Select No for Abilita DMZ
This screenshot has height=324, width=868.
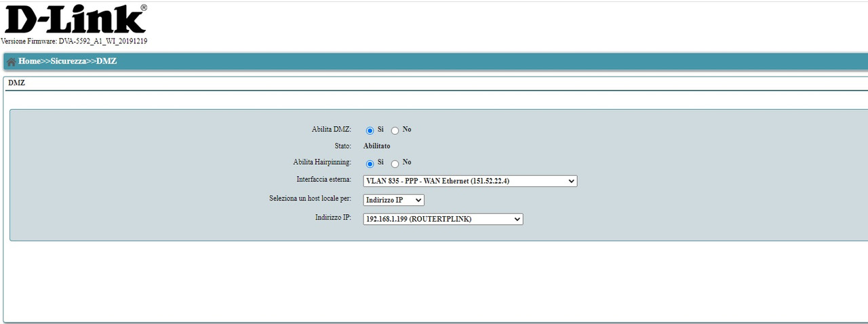(x=395, y=130)
